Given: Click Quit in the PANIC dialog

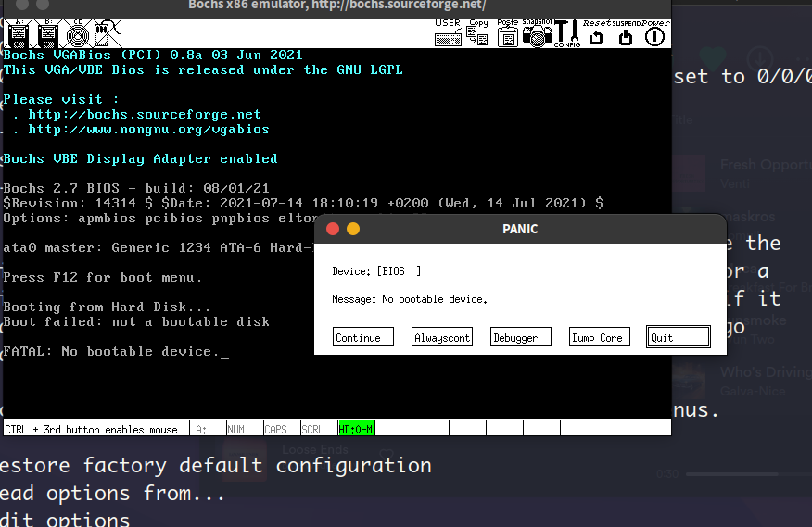Looking at the screenshot, I should click(678, 337).
